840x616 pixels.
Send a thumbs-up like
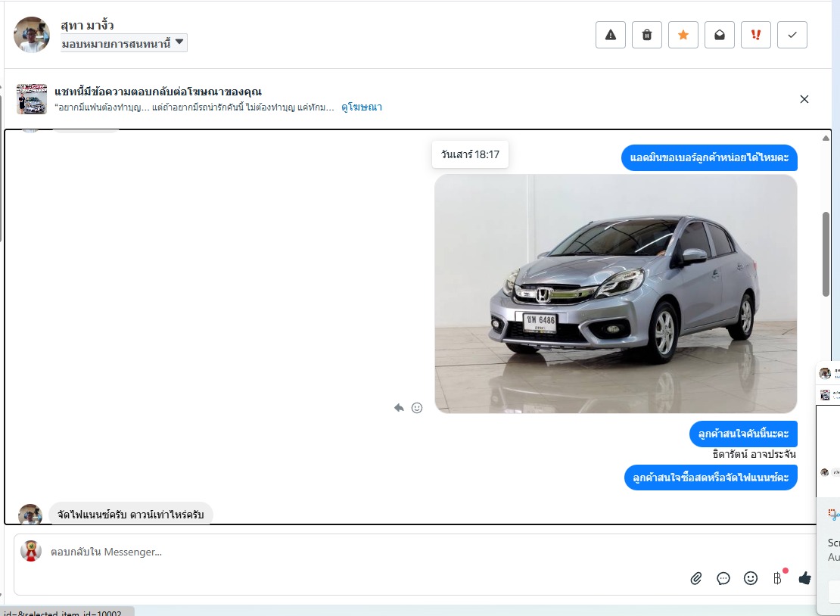tap(804, 578)
